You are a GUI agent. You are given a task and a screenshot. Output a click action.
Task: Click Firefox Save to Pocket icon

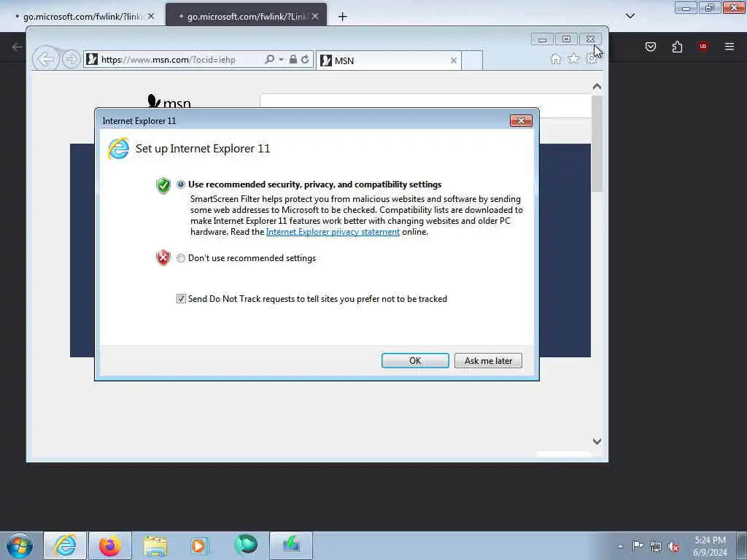tap(650, 47)
